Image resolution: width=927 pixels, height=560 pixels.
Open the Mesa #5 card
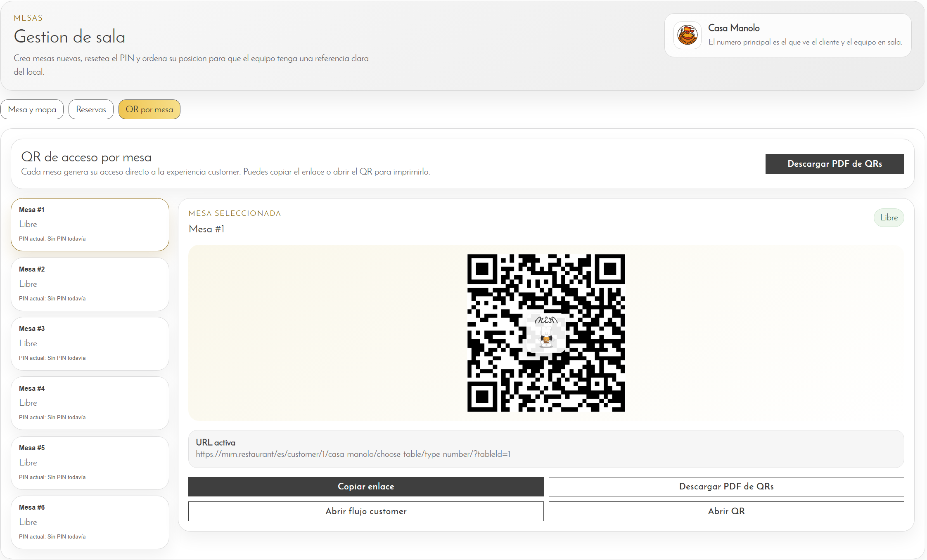pyautogui.click(x=90, y=463)
